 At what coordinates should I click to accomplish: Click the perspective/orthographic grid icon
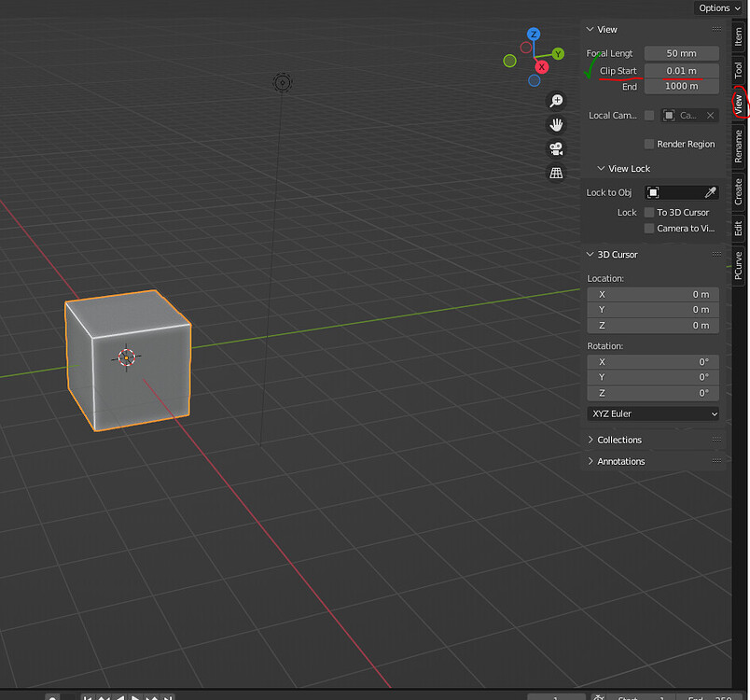point(556,173)
